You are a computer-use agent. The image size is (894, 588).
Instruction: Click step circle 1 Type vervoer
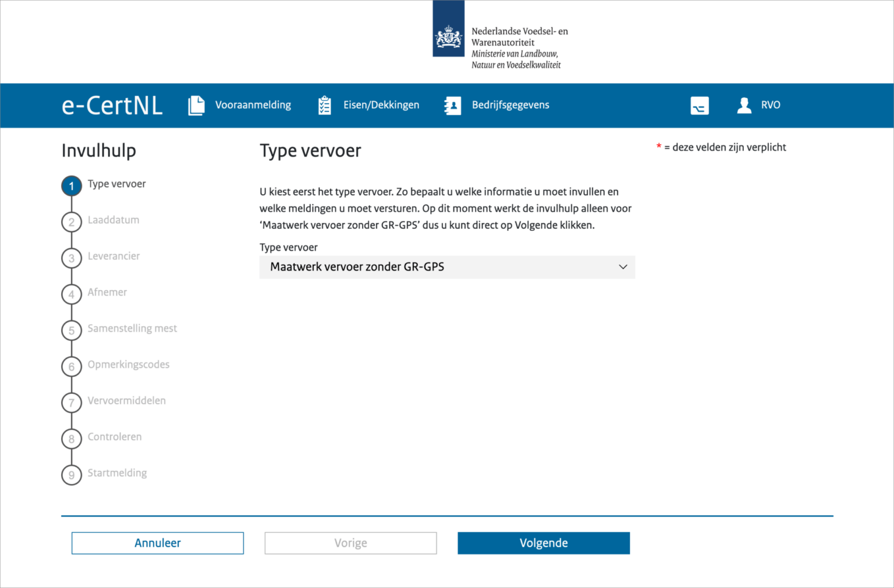pyautogui.click(x=71, y=186)
